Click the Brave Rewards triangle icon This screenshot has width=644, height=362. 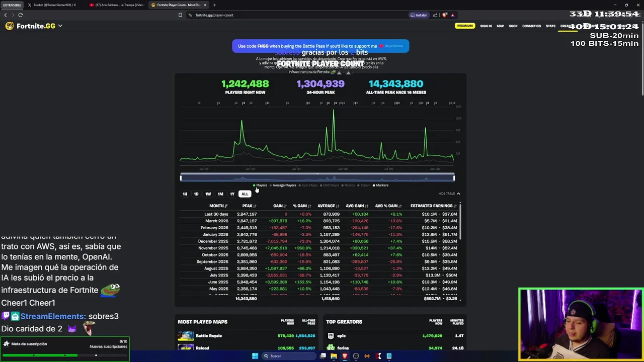(452, 15)
